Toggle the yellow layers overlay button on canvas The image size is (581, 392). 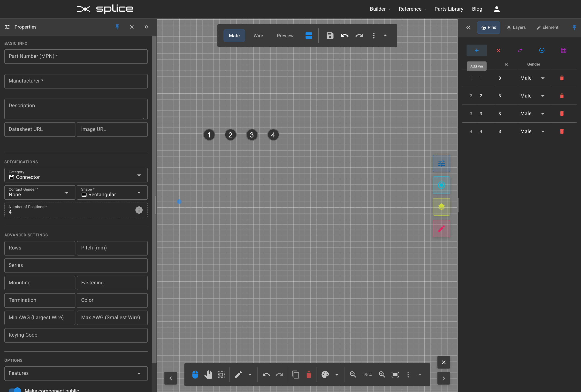pyautogui.click(x=441, y=207)
